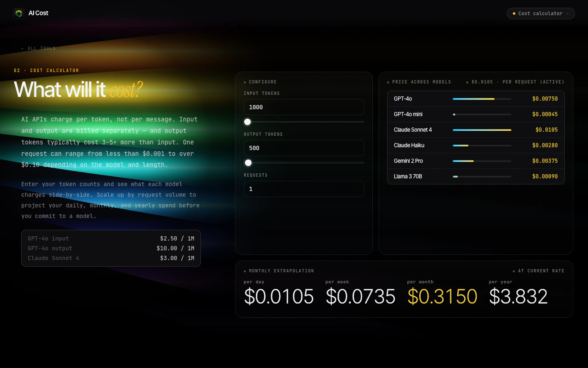
Task: Select the Llama 3 70B model row
Action: coord(476,176)
